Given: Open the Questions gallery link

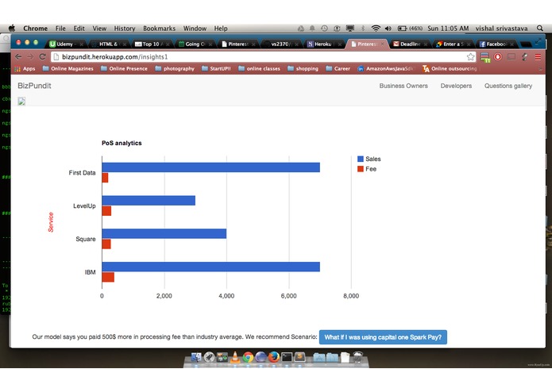Looking at the screenshot, I should (x=508, y=86).
